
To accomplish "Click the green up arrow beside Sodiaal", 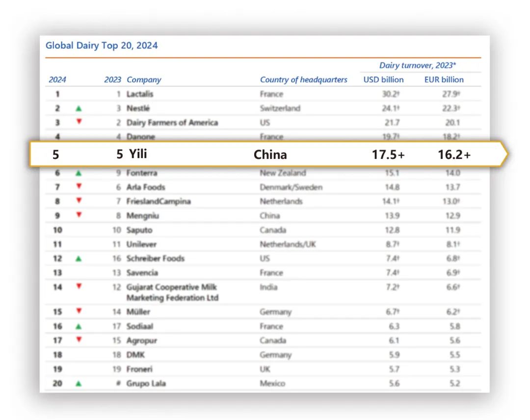I will pos(79,326).
